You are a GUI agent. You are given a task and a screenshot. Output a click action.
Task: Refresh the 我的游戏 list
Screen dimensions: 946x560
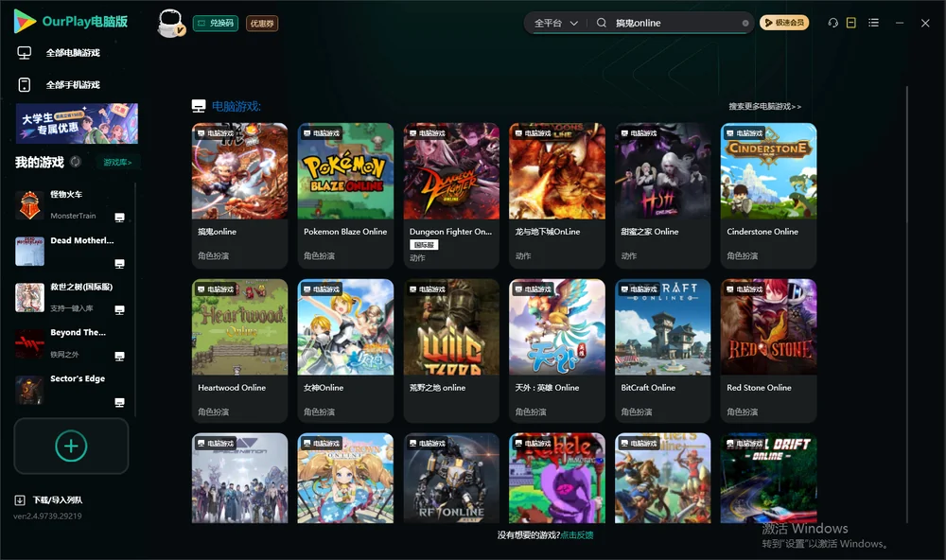click(76, 162)
